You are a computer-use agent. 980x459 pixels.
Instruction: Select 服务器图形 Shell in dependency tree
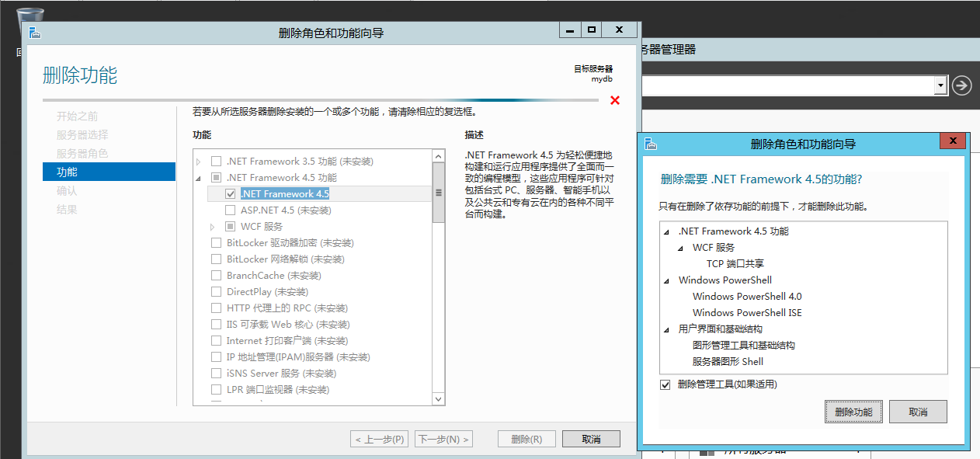pos(728,362)
